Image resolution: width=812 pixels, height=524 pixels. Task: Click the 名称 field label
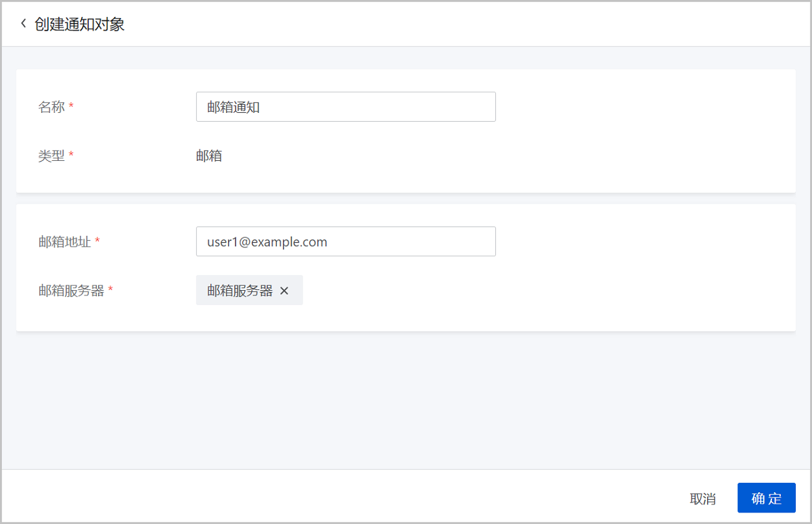click(51, 107)
